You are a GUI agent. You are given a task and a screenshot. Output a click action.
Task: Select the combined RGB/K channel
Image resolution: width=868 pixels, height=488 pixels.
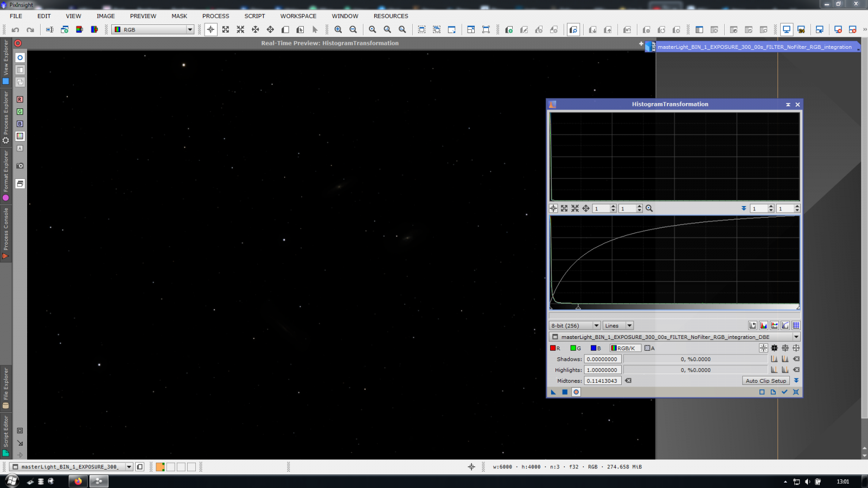point(625,348)
